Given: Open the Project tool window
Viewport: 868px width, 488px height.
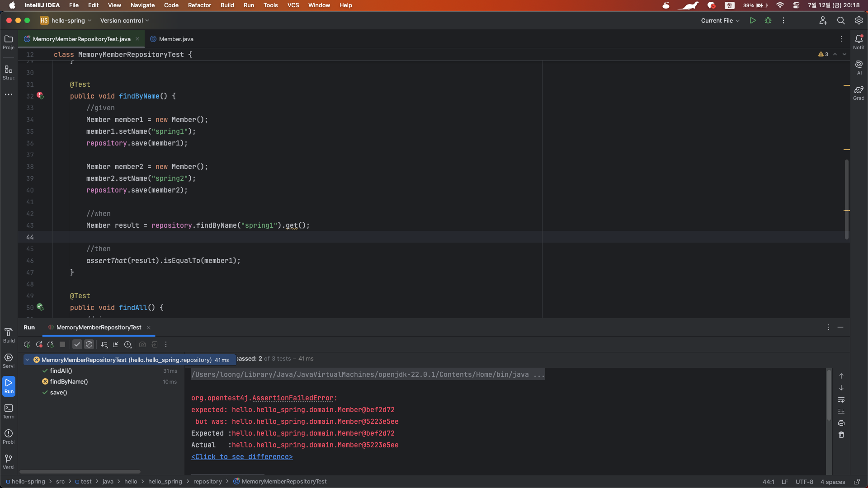Looking at the screenshot, I should coord(9,42).
